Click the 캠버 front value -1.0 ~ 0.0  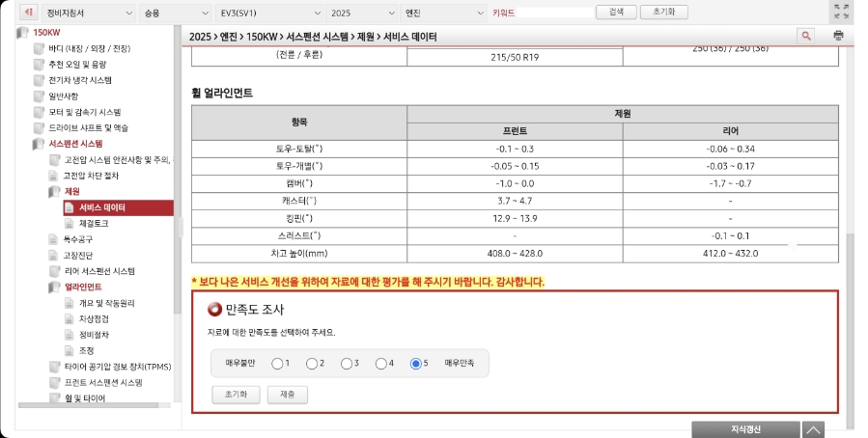[515, 183]
